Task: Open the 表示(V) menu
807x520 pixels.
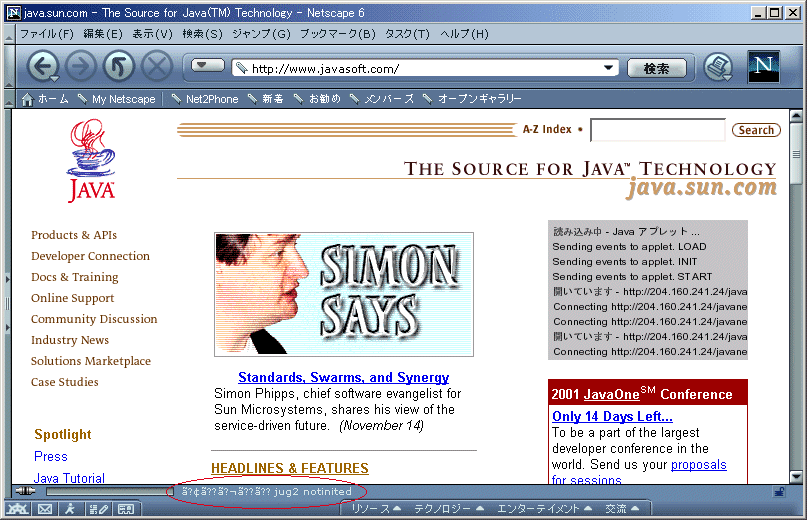Action: click(152, 34)
